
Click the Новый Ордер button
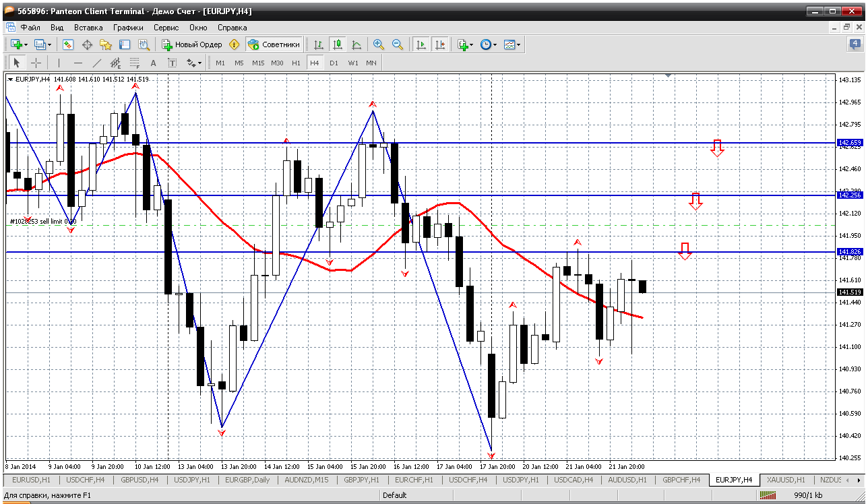(192, 44)
